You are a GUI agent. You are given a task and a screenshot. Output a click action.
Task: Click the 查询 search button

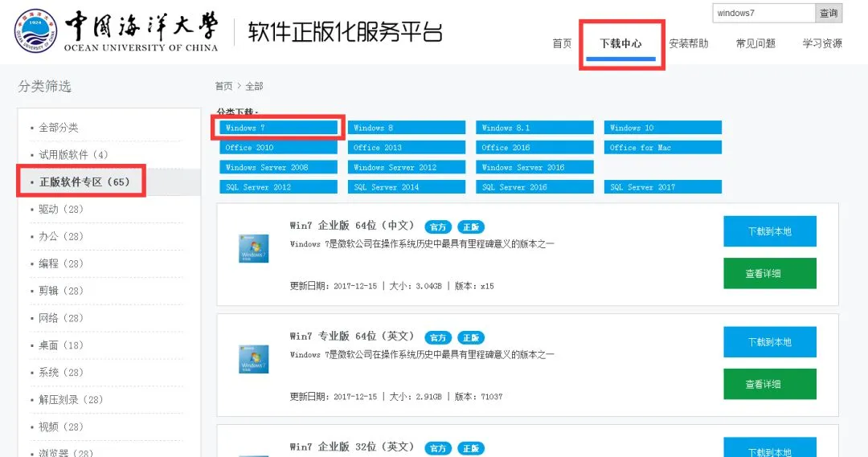pyautogui.click(x=829, y=13)
